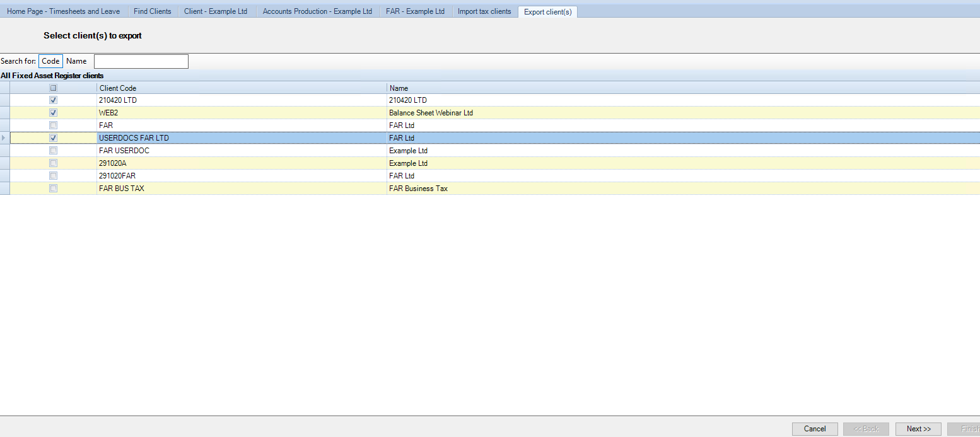Click the Cancel button

coord(815,429)
